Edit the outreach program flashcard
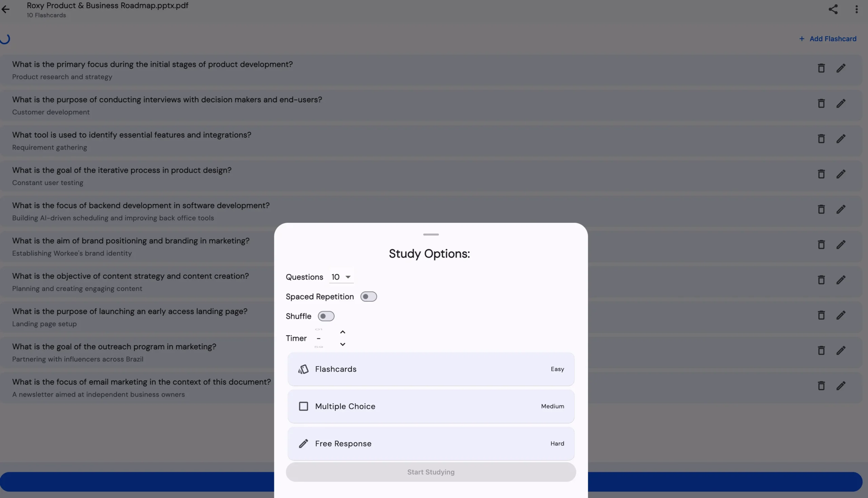868x498 pixels. tap(841, 350)
